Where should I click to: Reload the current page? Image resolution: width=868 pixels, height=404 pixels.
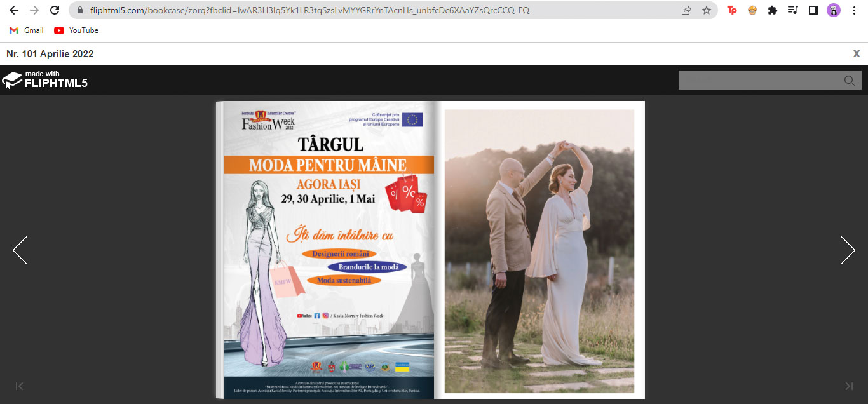click(55, 10)
